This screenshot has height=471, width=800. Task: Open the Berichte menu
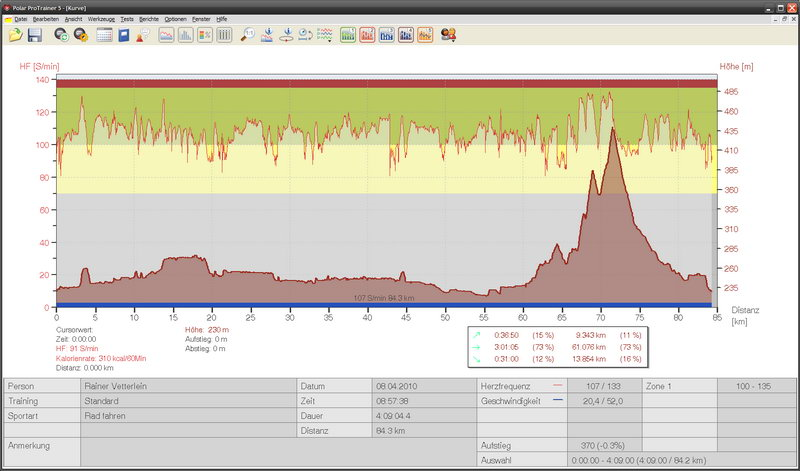[x=149, y=19]
